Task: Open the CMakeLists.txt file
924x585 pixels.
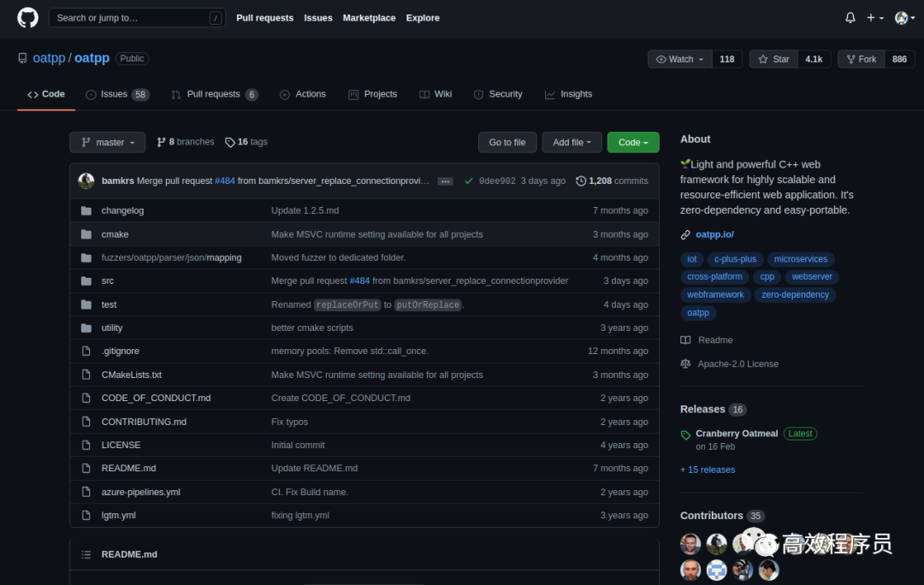Action: (132, 375)
